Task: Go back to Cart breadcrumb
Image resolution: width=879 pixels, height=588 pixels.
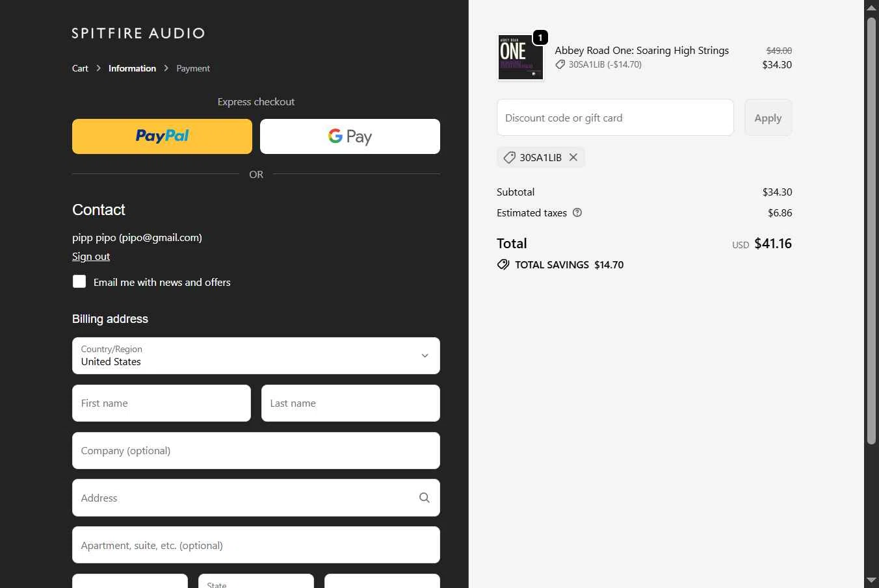Action: 80,68
